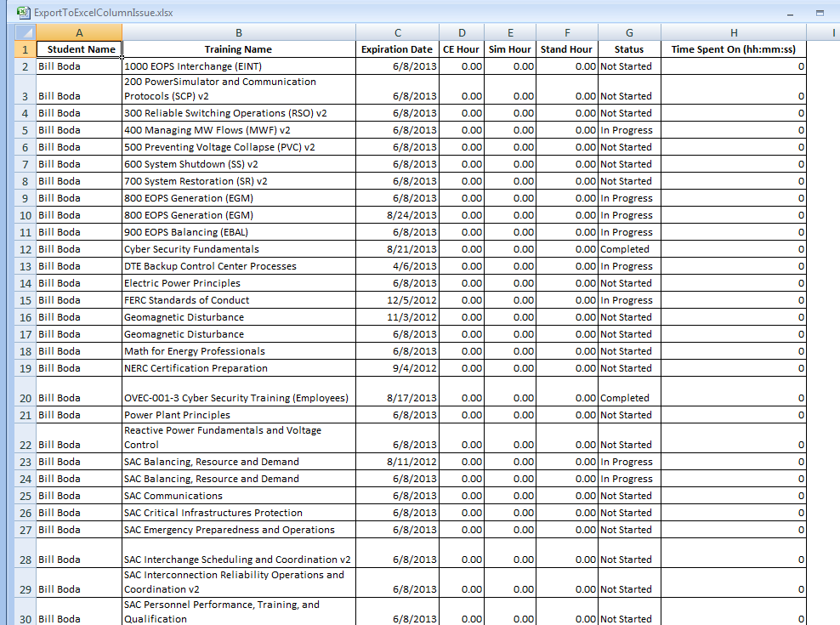Select cell 'SAC Emergency Preparedness and Operations'
This screenshot has width=840, height=625.
[239, 530]
